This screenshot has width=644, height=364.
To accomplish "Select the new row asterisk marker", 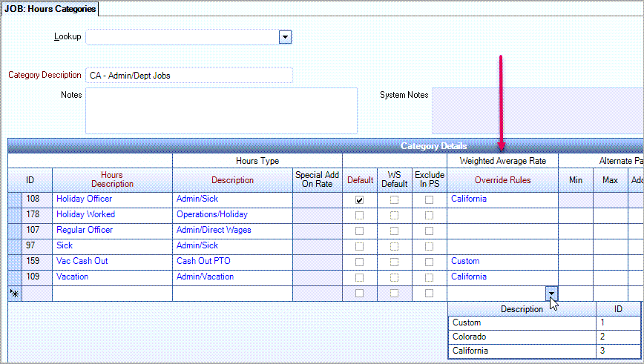I will click(15, 294).
